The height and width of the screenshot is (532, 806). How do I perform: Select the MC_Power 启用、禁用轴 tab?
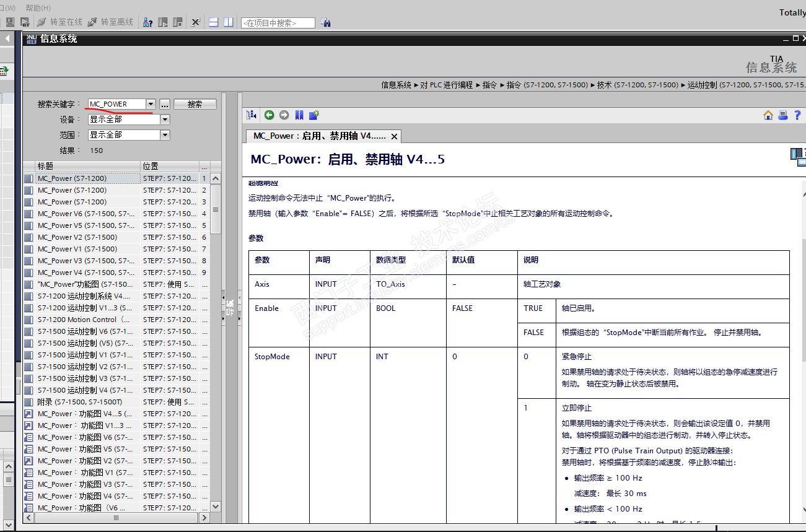click(x=319, y=136)
